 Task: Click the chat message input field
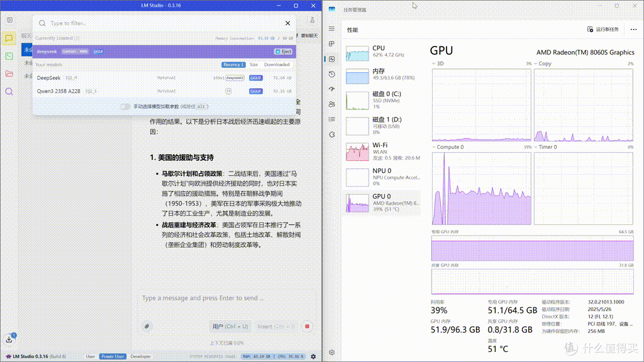pyautogui.click(x=226, y=298)
